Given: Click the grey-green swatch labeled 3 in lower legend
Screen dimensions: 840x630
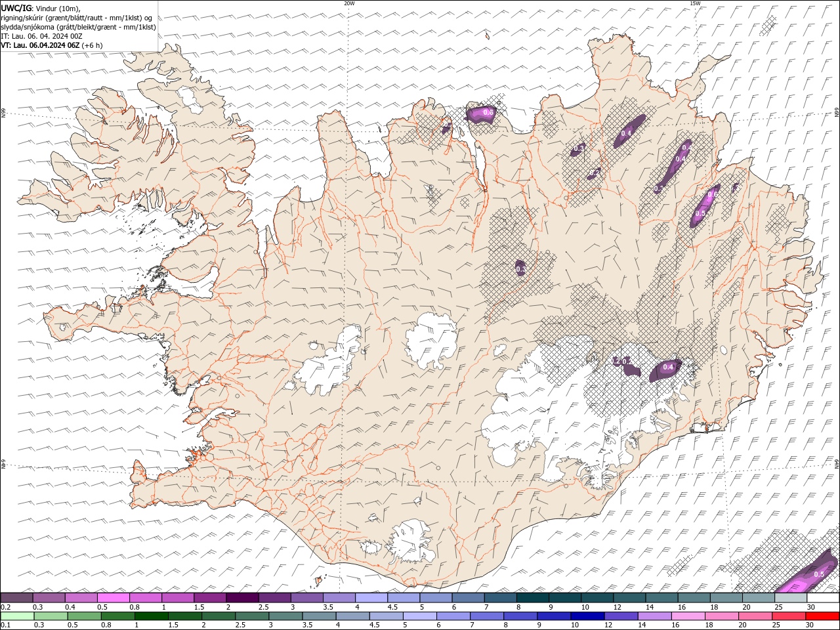Looking at the screenshot, I should pyautogui.click(x=285, y=616).
